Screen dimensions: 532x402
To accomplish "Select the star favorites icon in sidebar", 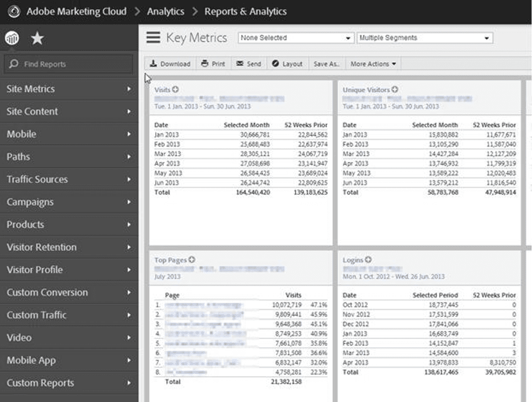I will [37, 38].
